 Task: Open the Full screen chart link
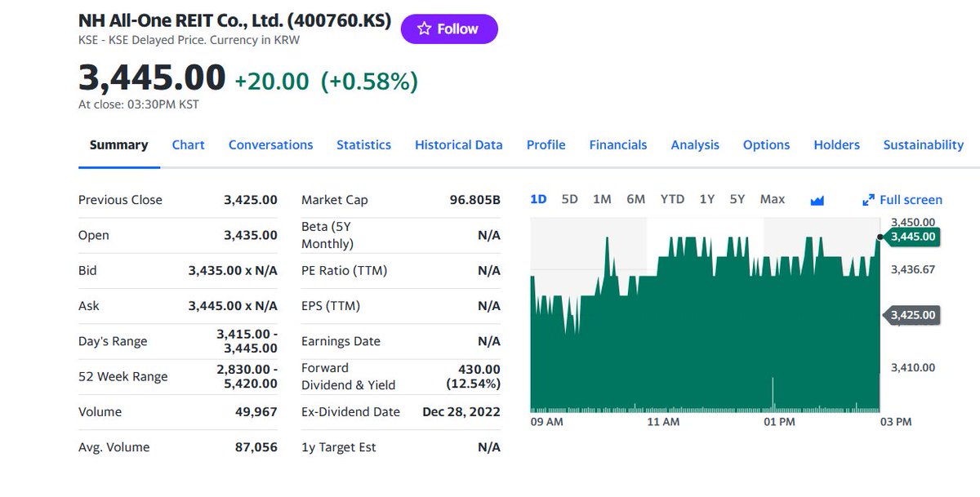[x=902, y=200]
